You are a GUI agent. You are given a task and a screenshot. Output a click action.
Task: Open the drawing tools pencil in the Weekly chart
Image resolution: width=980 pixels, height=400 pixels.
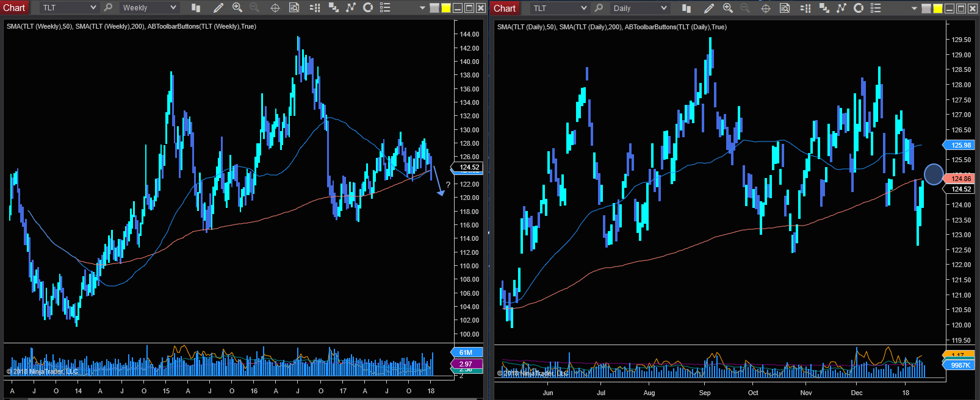218,8
